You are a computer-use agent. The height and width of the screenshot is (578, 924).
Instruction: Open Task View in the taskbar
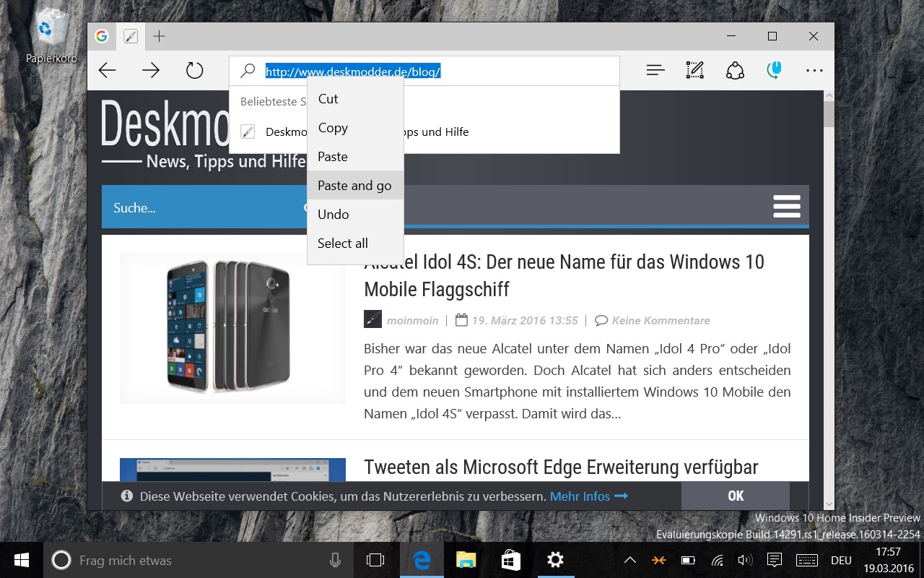(x=375, y=560)
